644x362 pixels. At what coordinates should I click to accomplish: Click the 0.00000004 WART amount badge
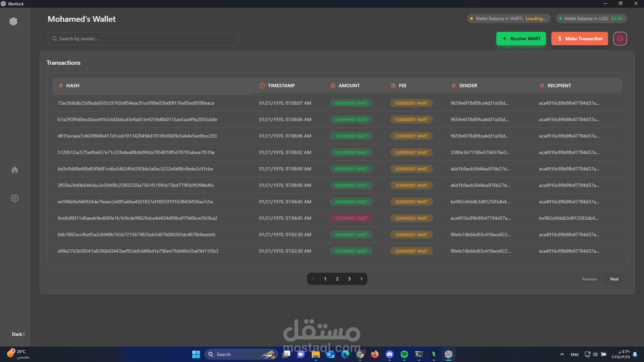pos(351,202)
